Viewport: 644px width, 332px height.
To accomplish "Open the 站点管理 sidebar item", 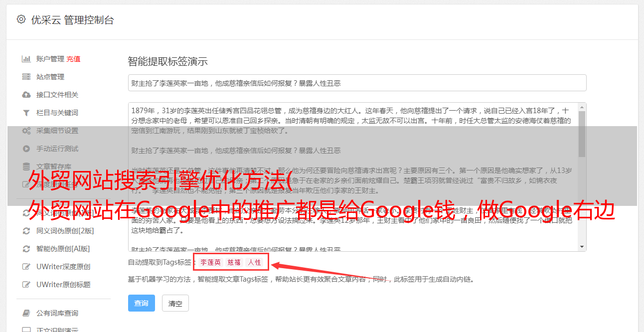I will (x=50, y=77).
